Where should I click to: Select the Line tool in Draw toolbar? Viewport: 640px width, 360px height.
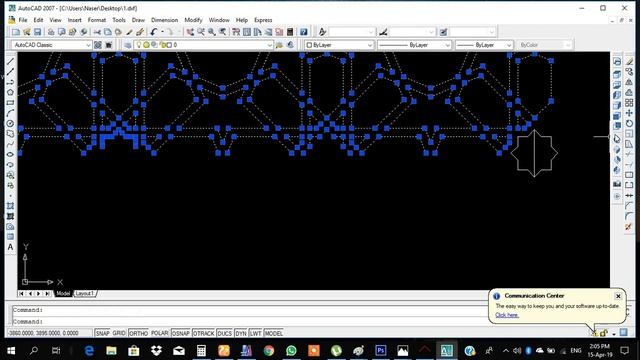(11, 61)
